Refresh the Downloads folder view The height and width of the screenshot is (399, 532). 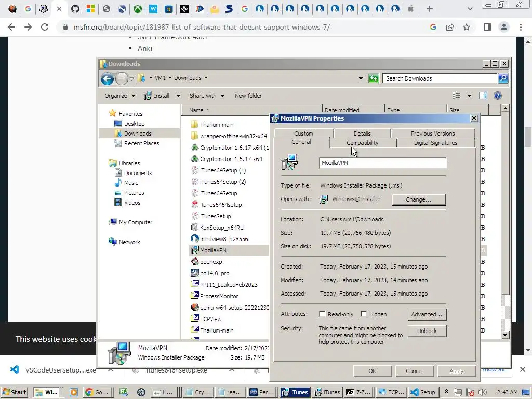[x=373, y=78]
